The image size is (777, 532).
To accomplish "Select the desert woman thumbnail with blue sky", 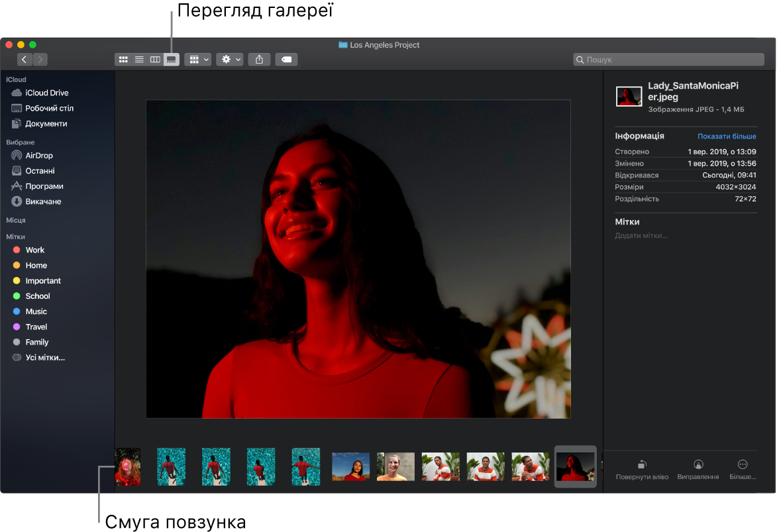I will click(x=350, y=466).
